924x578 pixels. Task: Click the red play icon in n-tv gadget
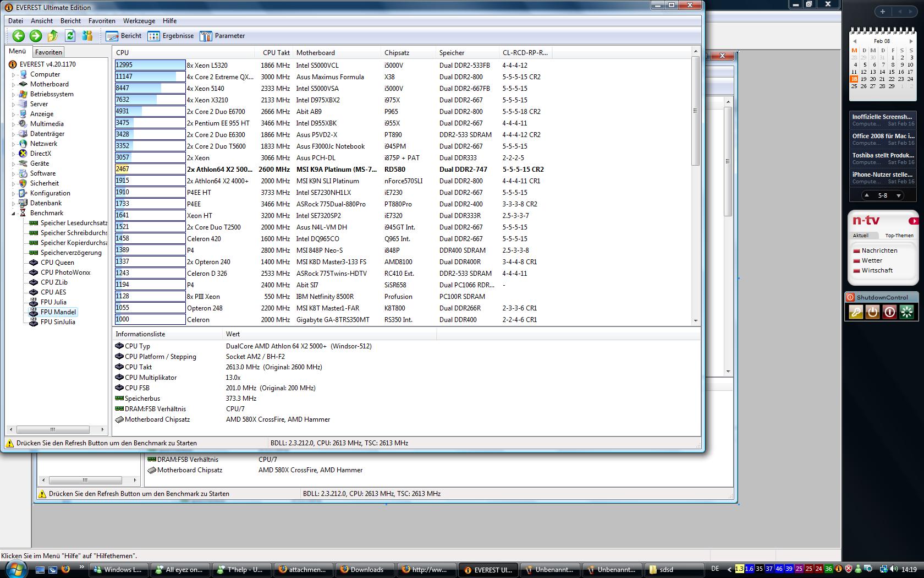coord(914,221)
